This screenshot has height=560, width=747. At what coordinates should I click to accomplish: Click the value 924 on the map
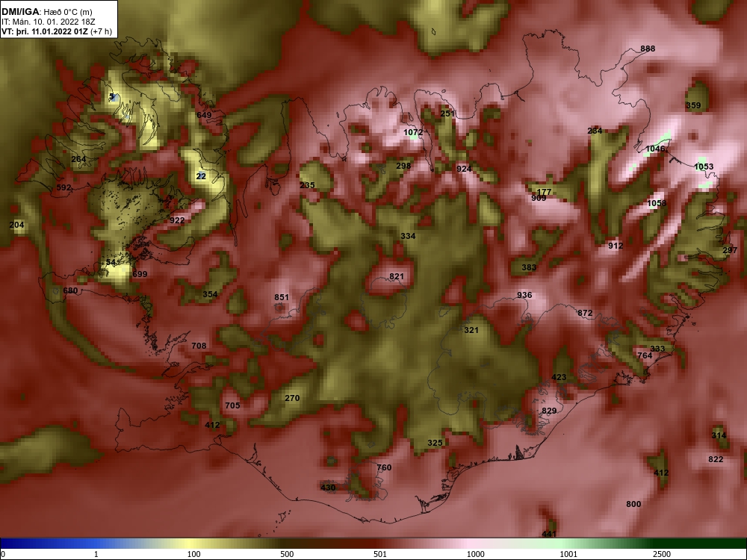[x=464, y=169]
